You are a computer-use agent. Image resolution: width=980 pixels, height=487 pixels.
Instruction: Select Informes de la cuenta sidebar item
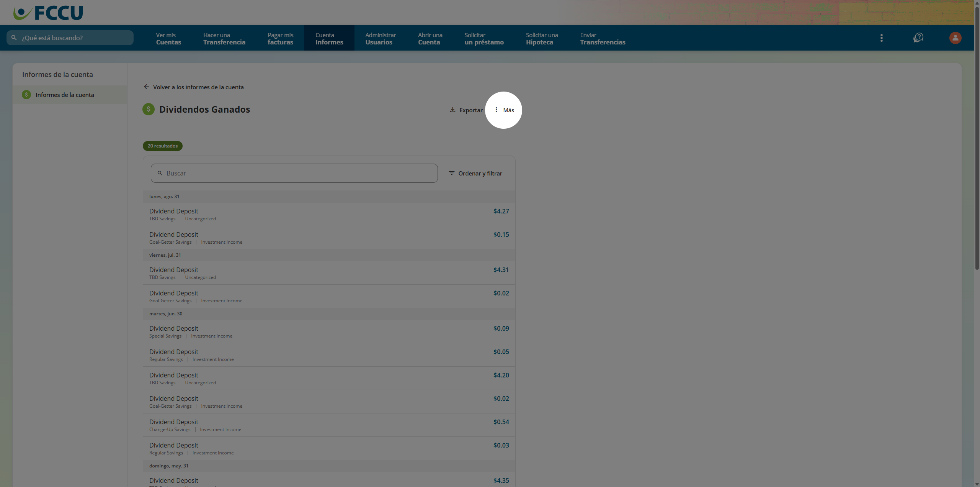[x=70, y=95]
